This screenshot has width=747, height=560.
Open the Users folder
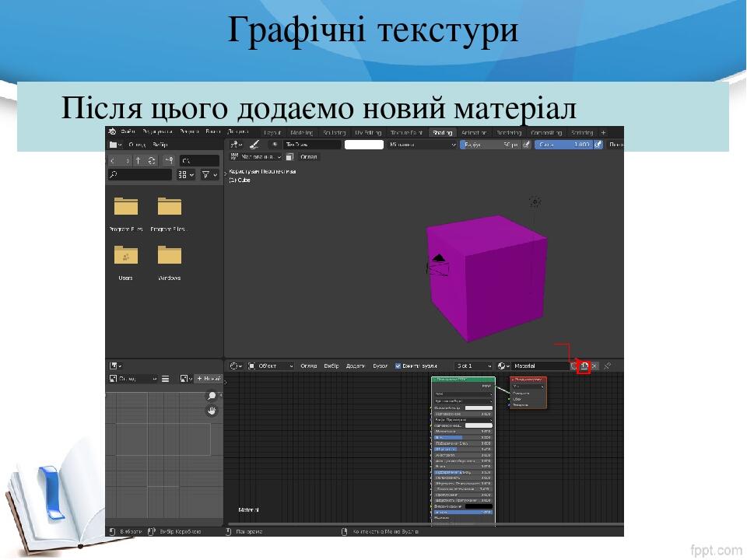tap(126, 262)
